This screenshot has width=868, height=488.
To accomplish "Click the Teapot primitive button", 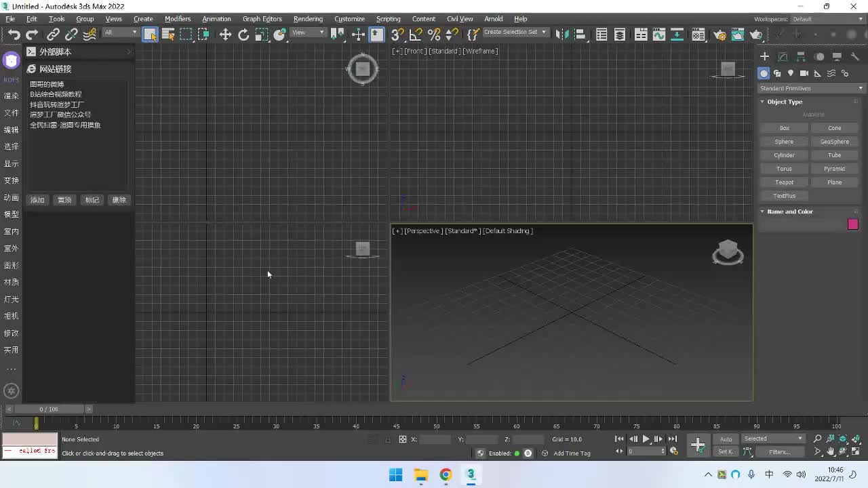I will pos(784,182).
